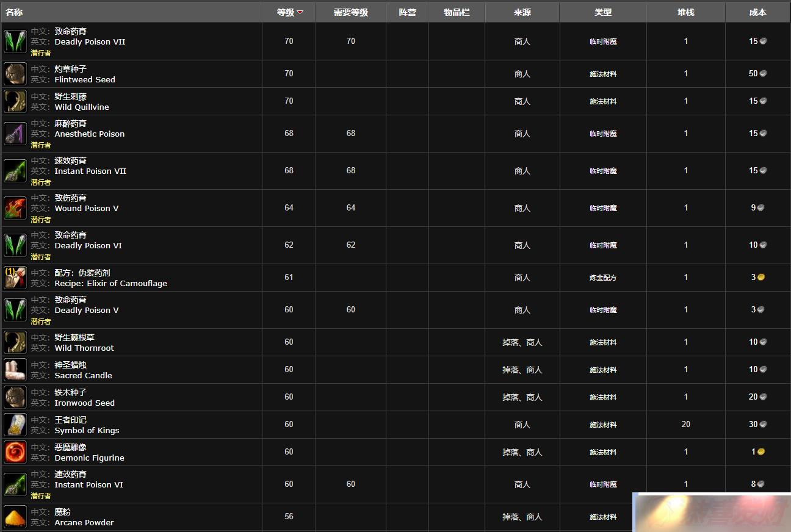This screenshot has width=791, height=532.
Task: Click the 潜行者 class label under Wound Poison V
Action: tap(41, 220)
